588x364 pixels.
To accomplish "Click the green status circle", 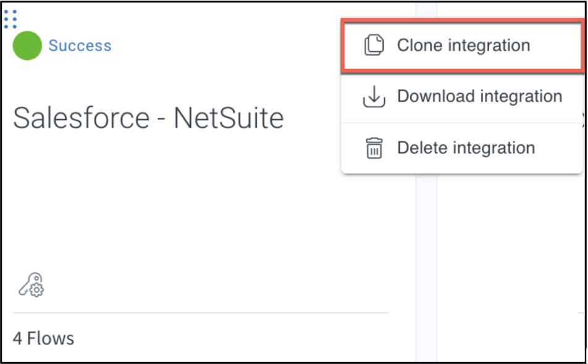I will pos(27,46).
